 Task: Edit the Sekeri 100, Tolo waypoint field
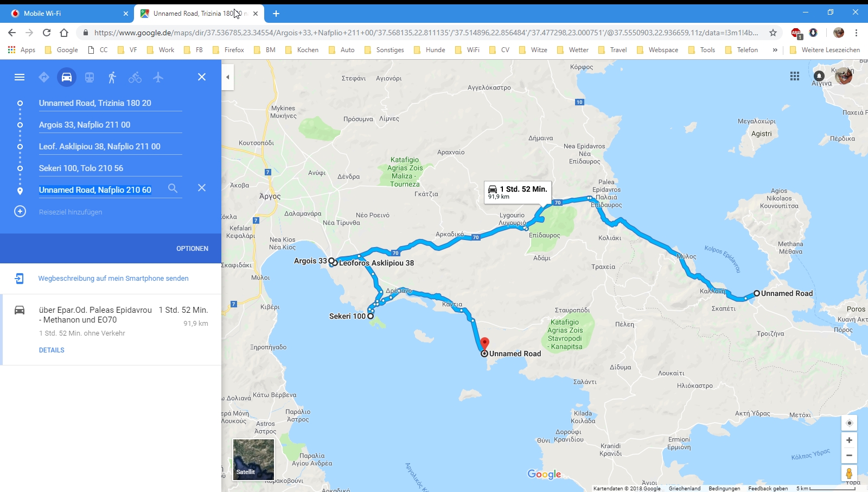point(110,168)
